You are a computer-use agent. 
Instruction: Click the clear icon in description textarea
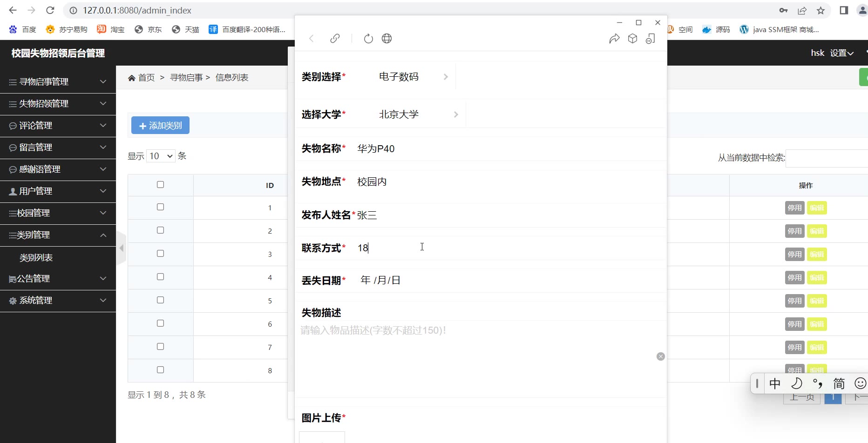pos(660,356)
